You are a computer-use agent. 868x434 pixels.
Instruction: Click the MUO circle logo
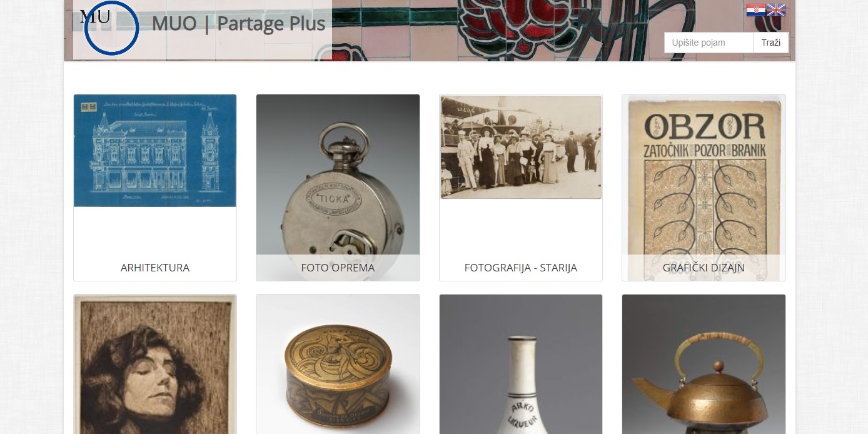[x=111, y=28]
